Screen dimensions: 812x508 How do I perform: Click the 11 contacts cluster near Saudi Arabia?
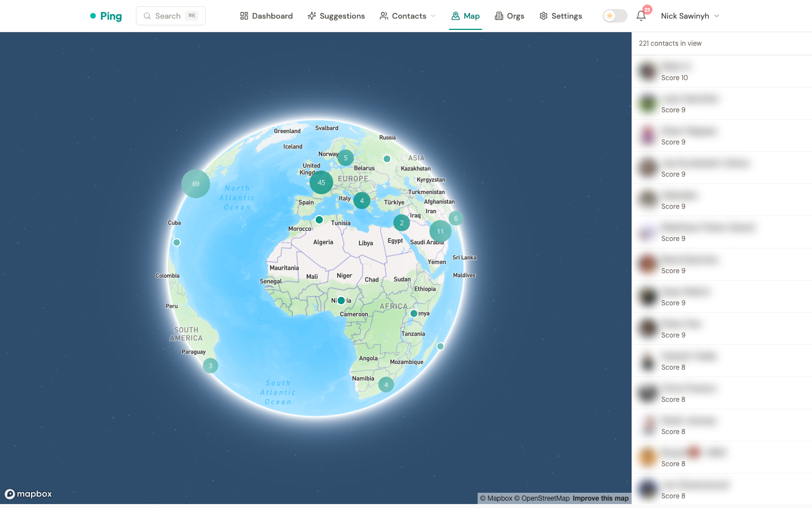pyautogui.click(x=440, y=231)
